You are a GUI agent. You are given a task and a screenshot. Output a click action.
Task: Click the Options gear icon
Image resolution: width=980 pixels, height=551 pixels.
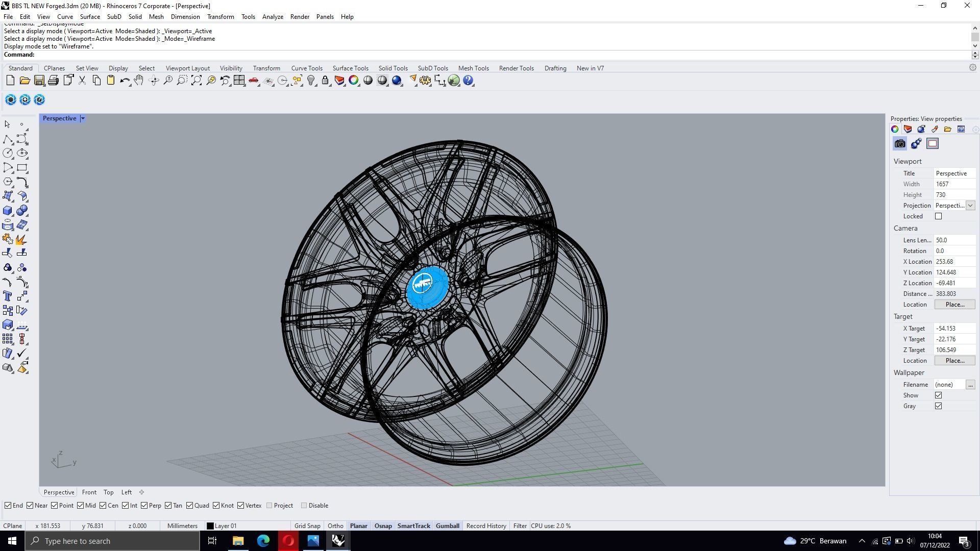click(x=425, y=81)
